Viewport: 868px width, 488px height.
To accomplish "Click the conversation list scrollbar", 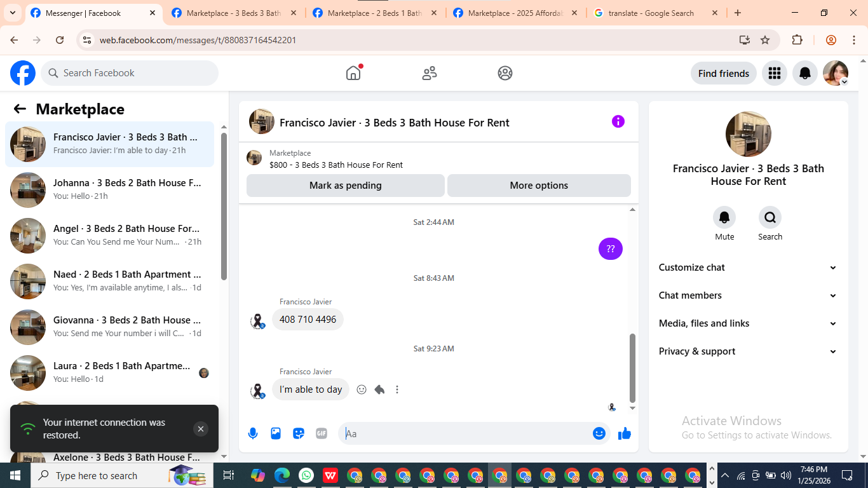I will pyautogui.click(x=224, y=206).
